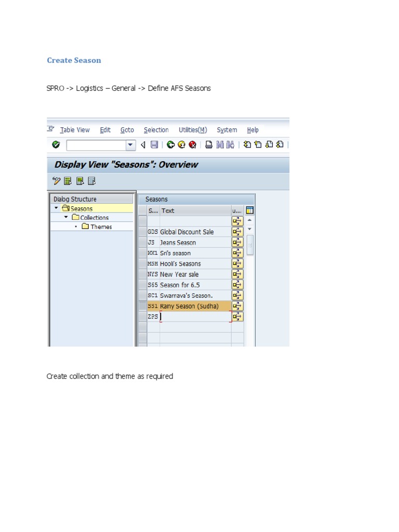
Task: Select the SC1 row with its row selector
Action: point(142,295)
